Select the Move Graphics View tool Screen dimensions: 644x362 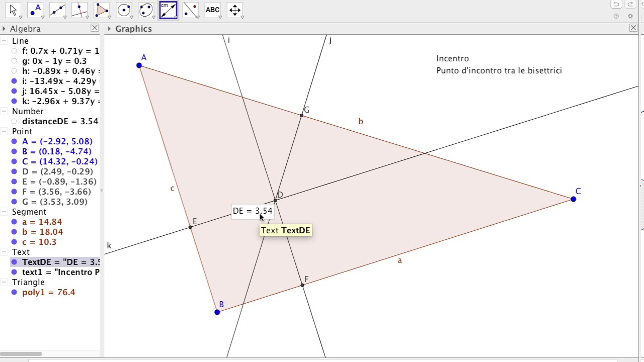pyautogui.click(x=234, y=10)
